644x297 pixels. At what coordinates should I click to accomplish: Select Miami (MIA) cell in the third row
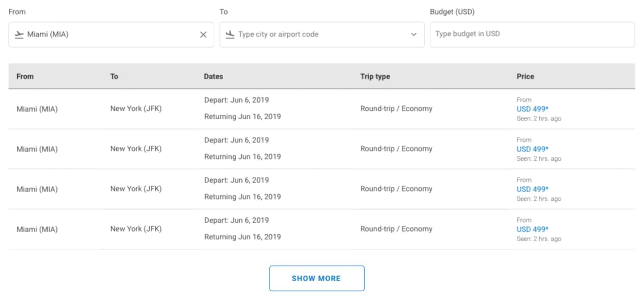point(37,189)
